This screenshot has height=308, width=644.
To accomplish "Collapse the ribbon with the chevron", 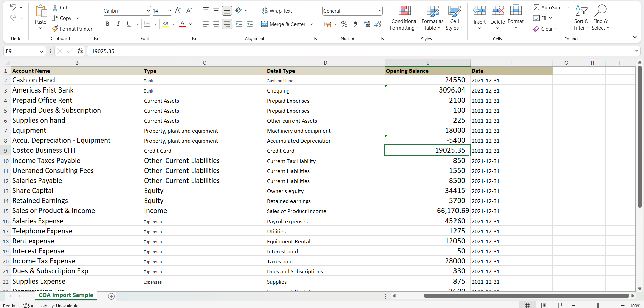I will [635, 37].
